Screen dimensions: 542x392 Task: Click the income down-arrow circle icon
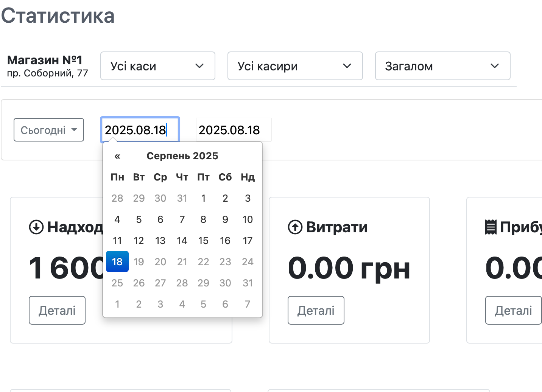36,227
